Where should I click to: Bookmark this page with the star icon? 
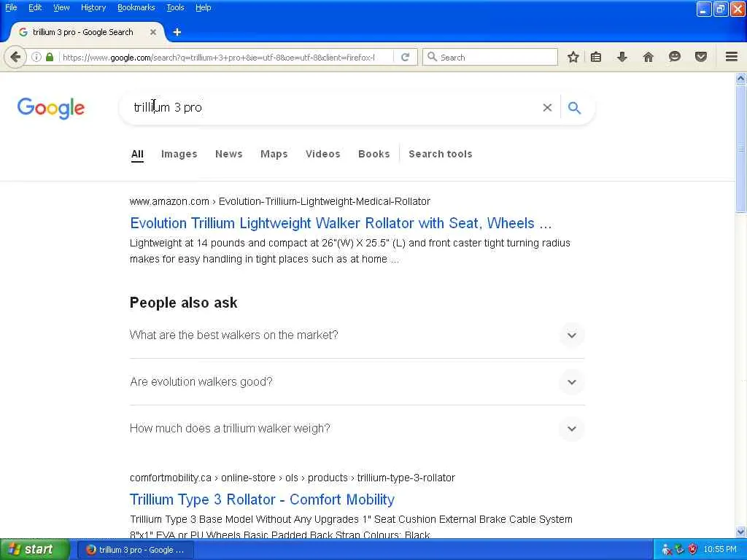(x=573, y=57)
